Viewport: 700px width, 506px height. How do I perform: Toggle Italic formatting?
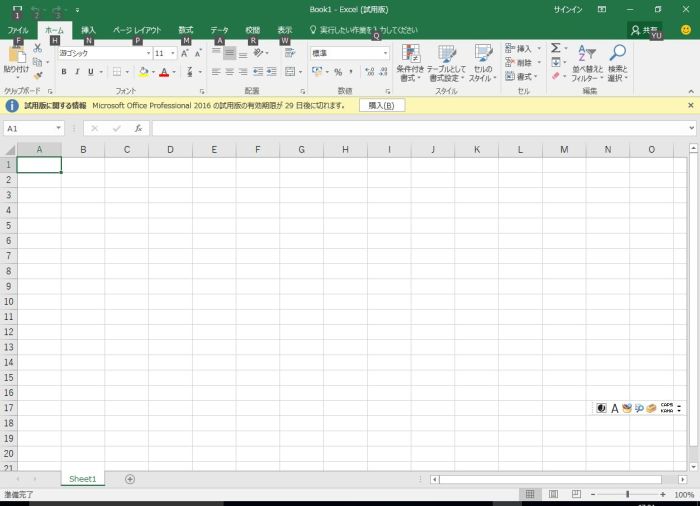[x=76, y=72]
